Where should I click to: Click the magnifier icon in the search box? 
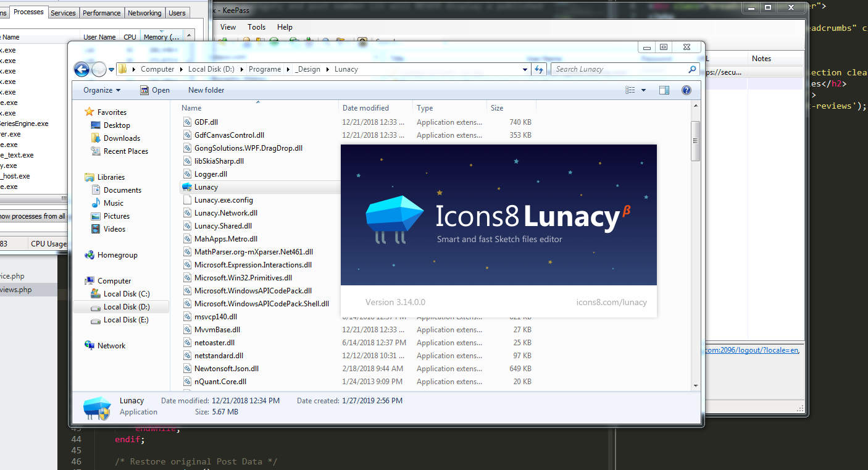(692, 69)
